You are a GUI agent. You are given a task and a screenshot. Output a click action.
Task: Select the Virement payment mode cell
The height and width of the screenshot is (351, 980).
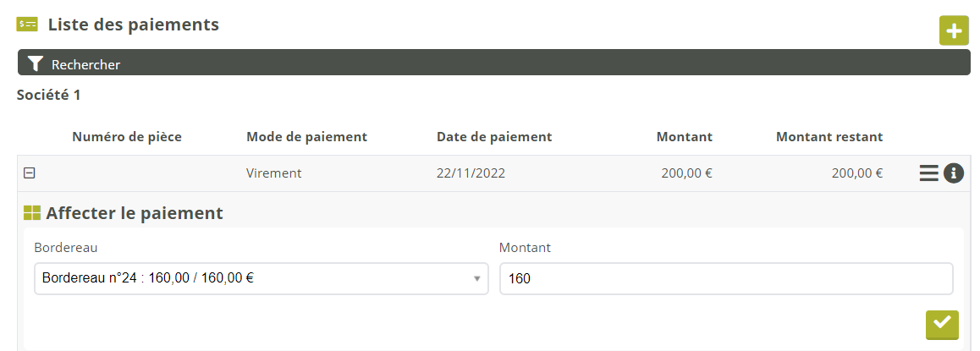(x=273, y=173)
